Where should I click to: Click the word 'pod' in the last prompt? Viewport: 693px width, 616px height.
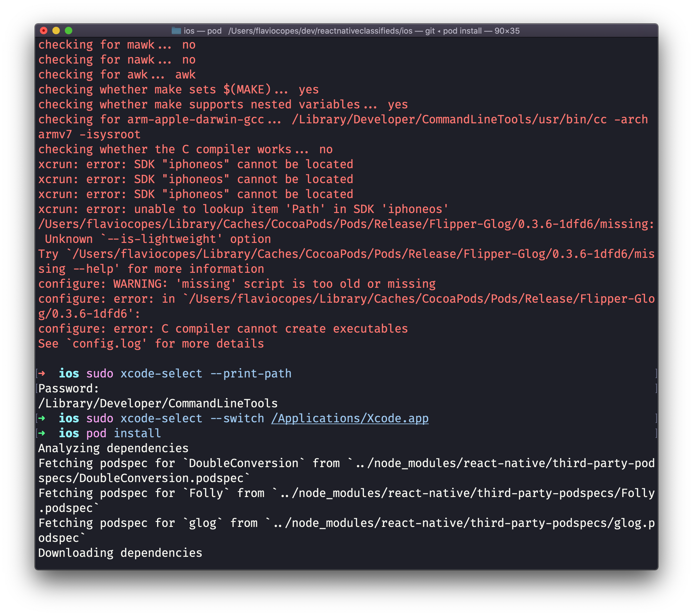coord(96,433)
